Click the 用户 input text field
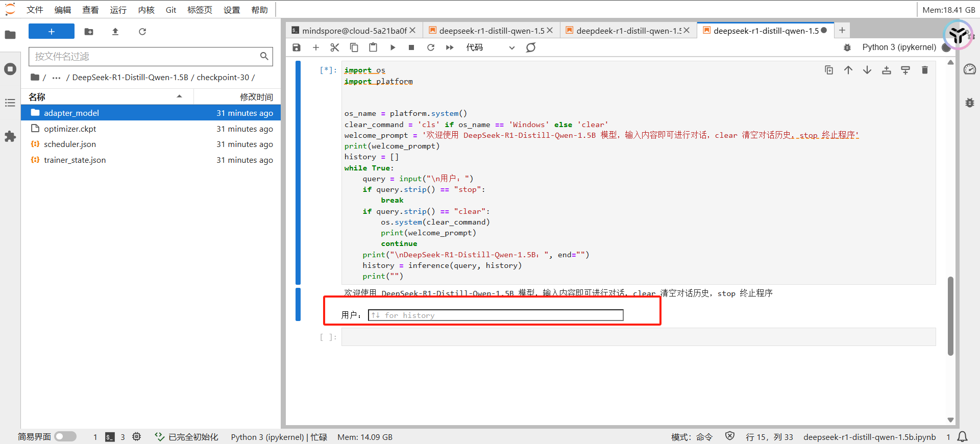Screen dimensions: 980x444 [x=495, y=315]
